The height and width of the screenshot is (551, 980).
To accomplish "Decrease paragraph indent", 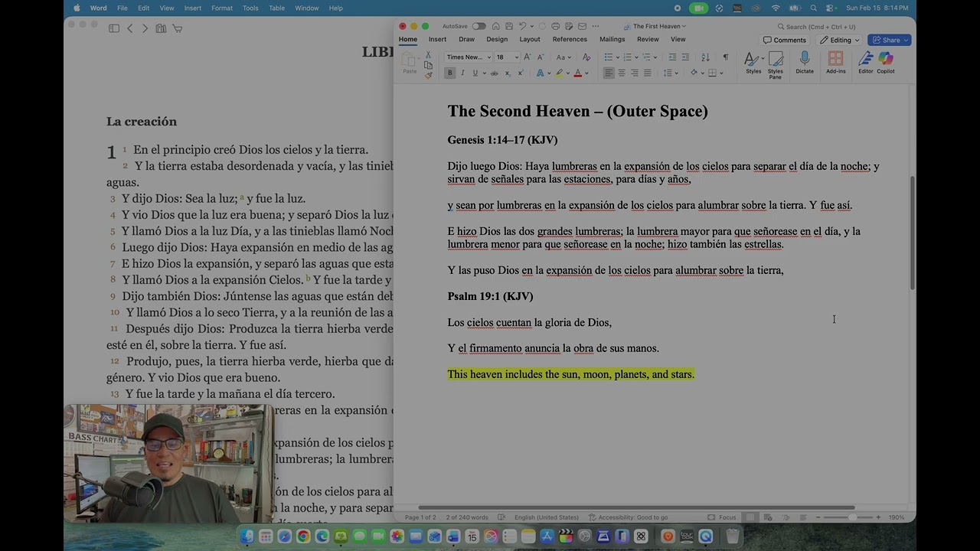I will (672, 57).
